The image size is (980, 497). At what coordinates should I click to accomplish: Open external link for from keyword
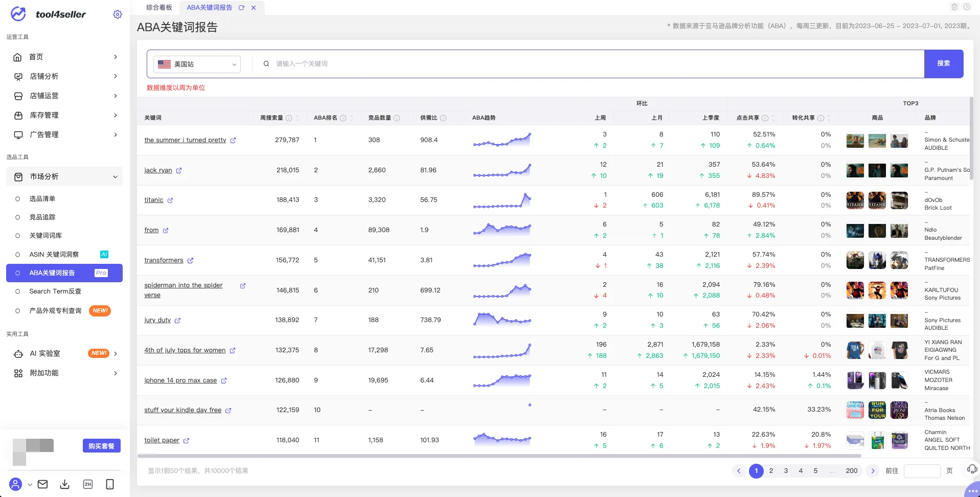tap(166, 231)
